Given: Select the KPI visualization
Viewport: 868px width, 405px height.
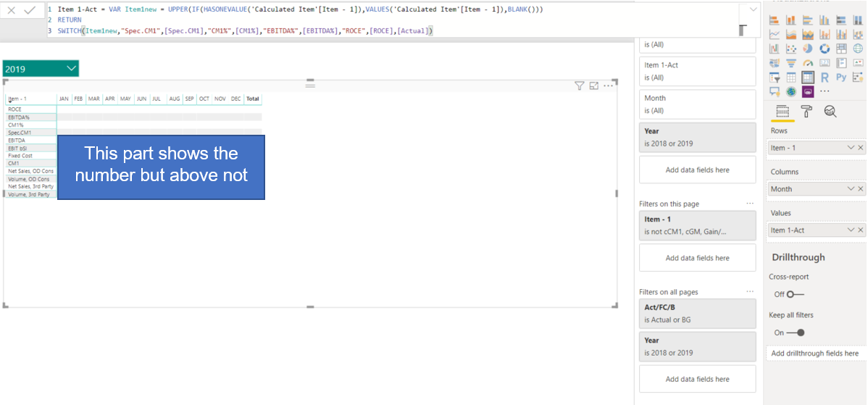Looking at the screenshot, I should tap(858, 62).
